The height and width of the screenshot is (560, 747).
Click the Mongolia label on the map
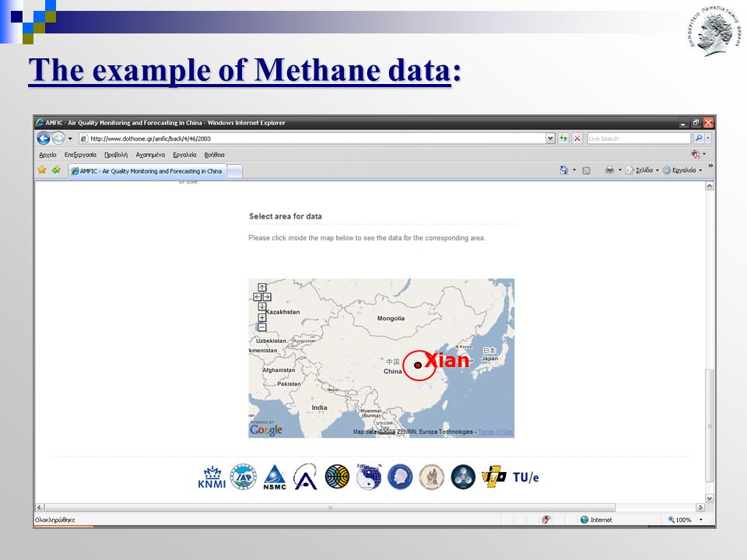pos(391,318)
